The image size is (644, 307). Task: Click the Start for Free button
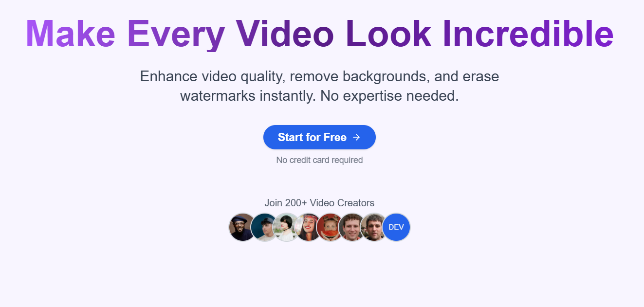(319, 137)
